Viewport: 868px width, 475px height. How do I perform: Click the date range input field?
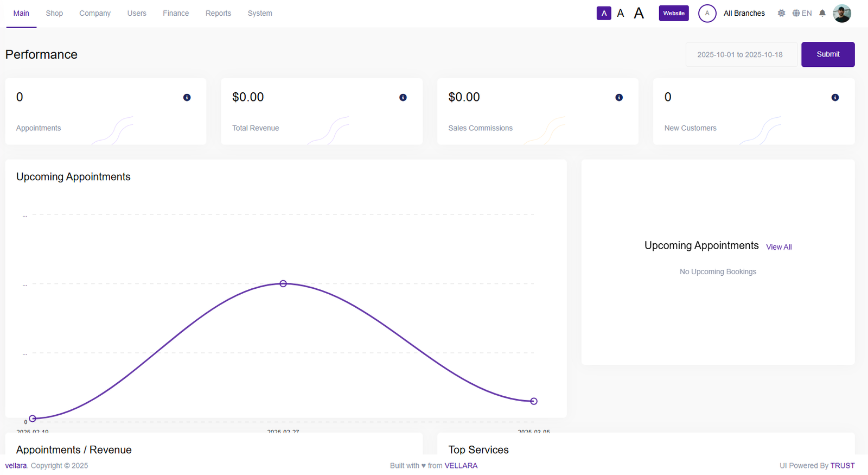tap(740, 55)
